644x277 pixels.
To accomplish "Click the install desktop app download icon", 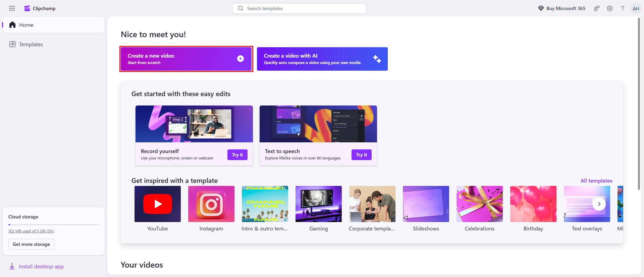I will coord(12,266).
